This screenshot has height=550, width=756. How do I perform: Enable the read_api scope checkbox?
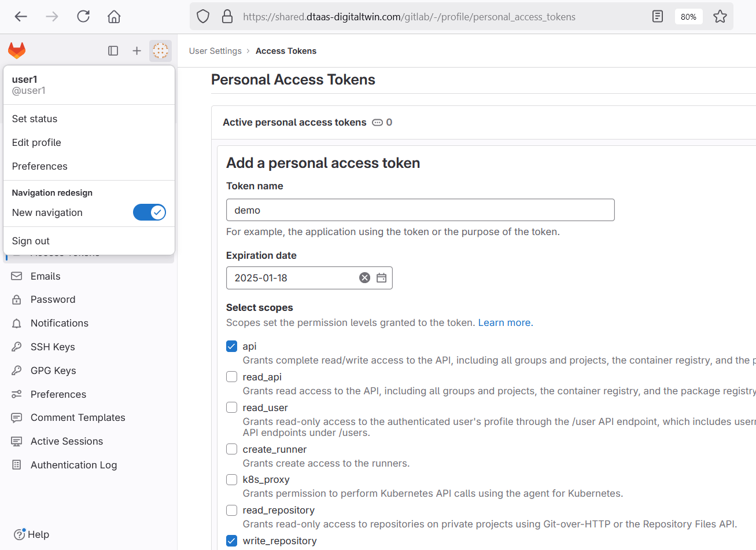pos(232,377)
